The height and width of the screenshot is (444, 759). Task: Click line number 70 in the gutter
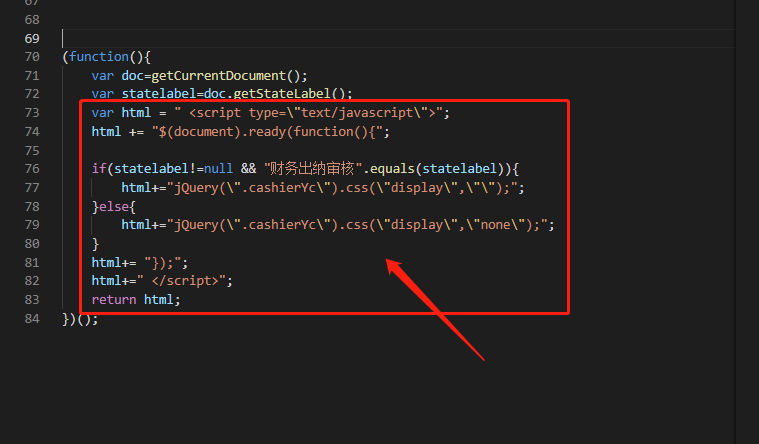(32, 57)
